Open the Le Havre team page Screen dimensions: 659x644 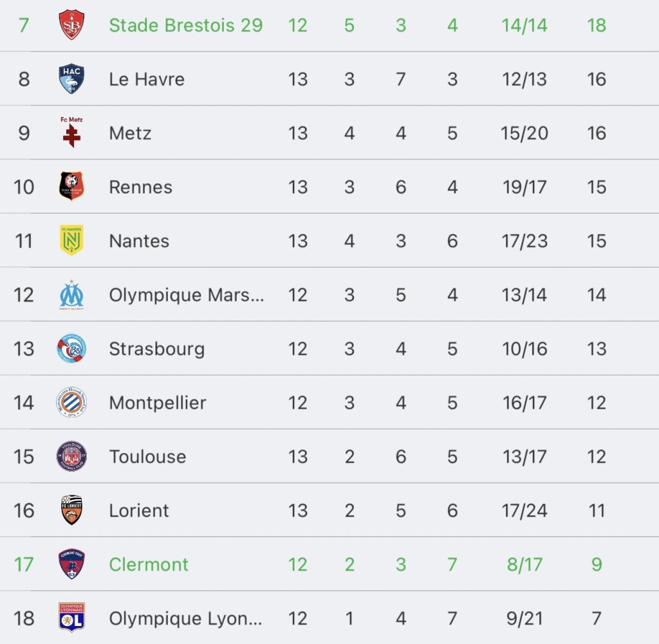[x=147, y=79]
